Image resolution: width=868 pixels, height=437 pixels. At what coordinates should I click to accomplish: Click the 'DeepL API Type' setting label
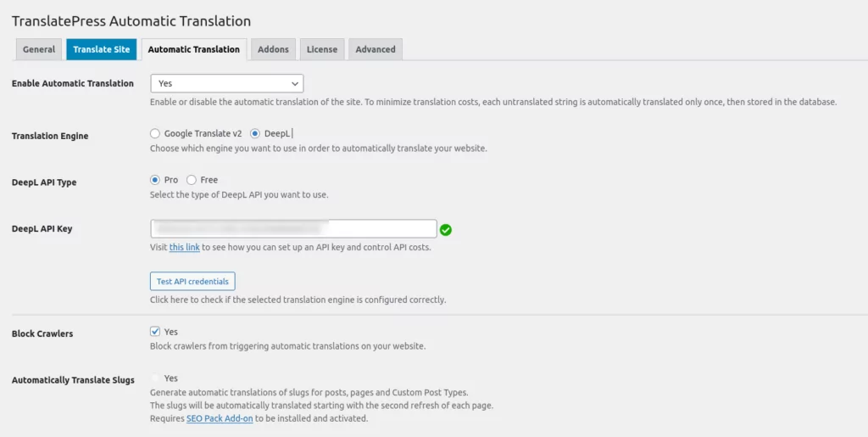tap(44, 182)
